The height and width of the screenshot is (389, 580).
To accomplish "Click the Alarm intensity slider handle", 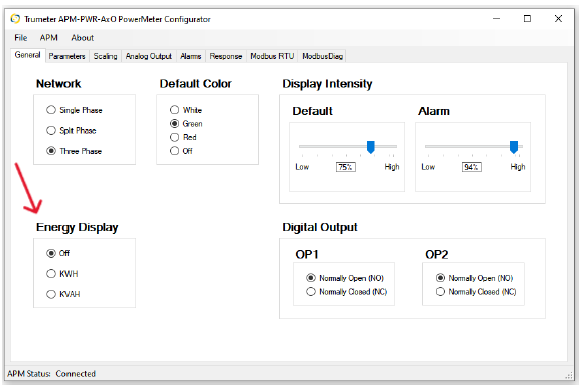I will pos(514,147).
